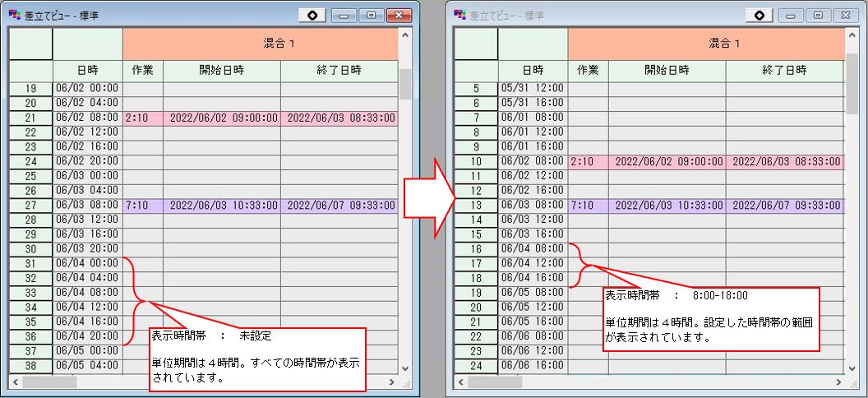Select the 06/06 16:00 date cell
The image size is (868, 398).
533,365
